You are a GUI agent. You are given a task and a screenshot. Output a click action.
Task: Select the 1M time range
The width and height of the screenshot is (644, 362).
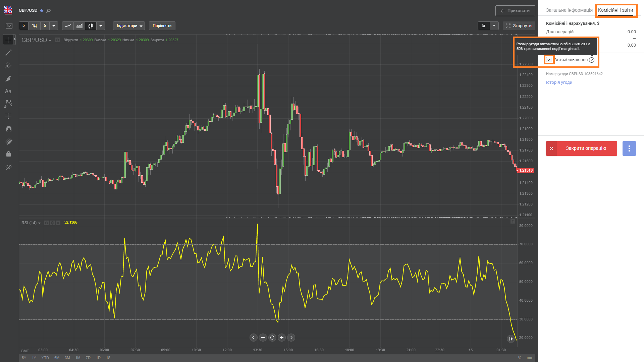(78, 358)
